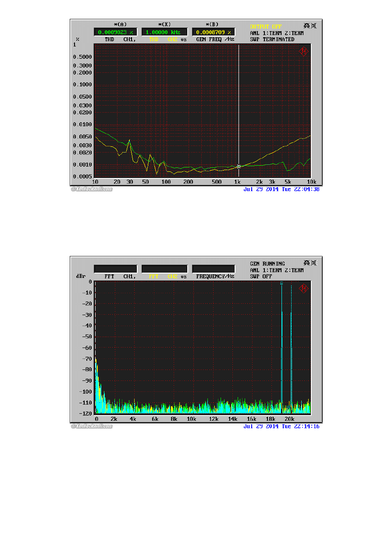Screen dimensions: 392x554
Task: Click the empty middle readout box in FFT graph
Action: (x=164, y=269)
